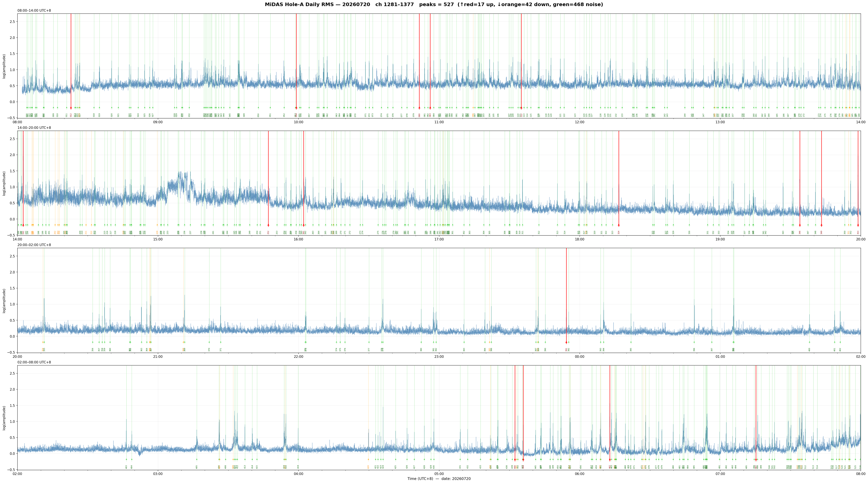Click the red upward peak marker labeled 346
Image resolution: width=868 pixels, height=483 pixels.
pyautogui.click(x=800, y=225)
